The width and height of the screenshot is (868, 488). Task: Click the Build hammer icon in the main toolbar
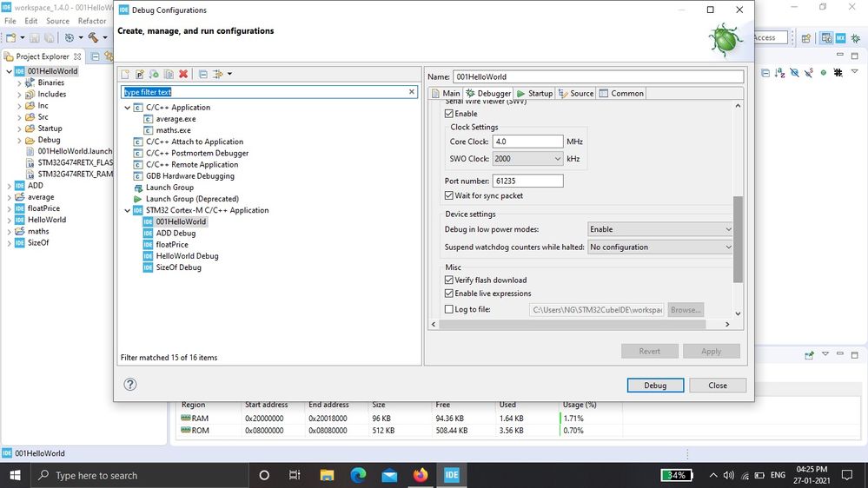(93, 37)
